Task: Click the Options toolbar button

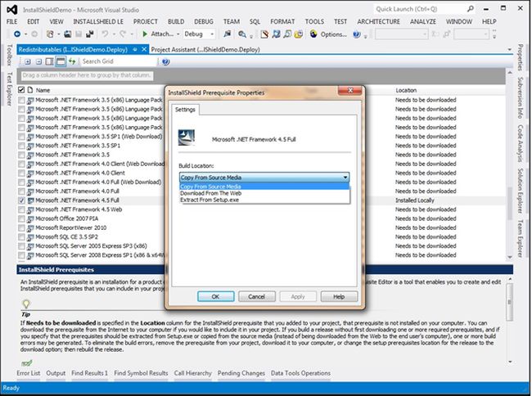Action: 328,34
